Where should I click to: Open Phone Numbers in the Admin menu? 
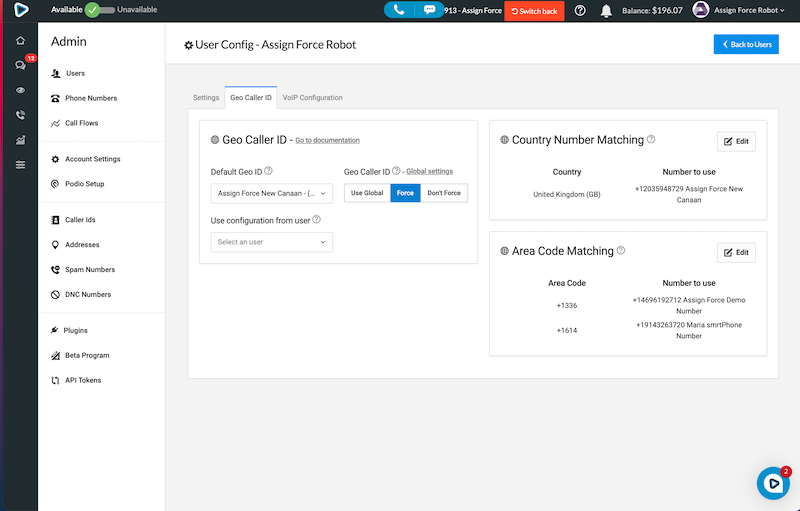(x=90, y=98)
